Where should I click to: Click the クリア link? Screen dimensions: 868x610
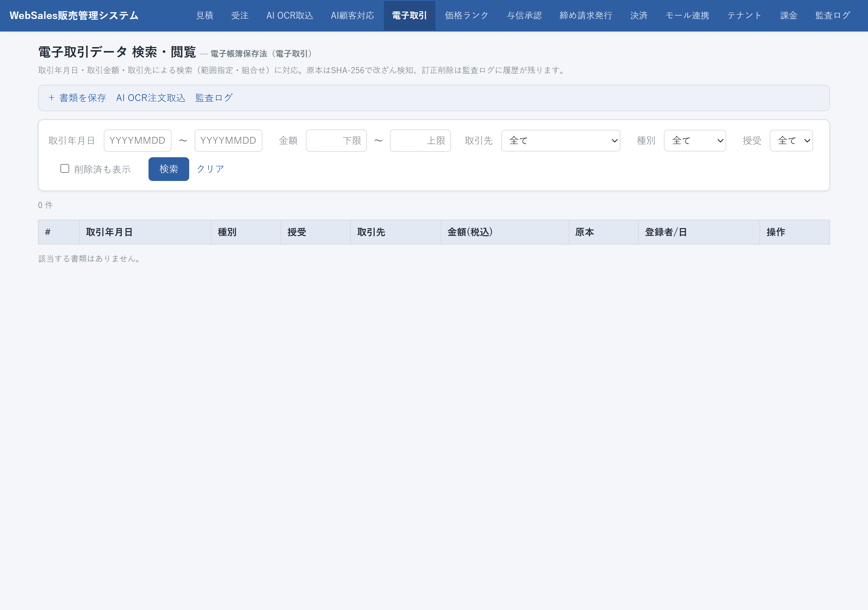tap(210, 169)
